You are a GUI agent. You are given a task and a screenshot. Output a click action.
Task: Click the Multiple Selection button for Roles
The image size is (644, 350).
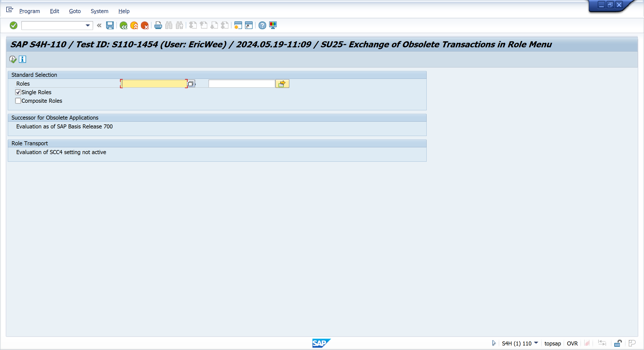click(282, 84)
